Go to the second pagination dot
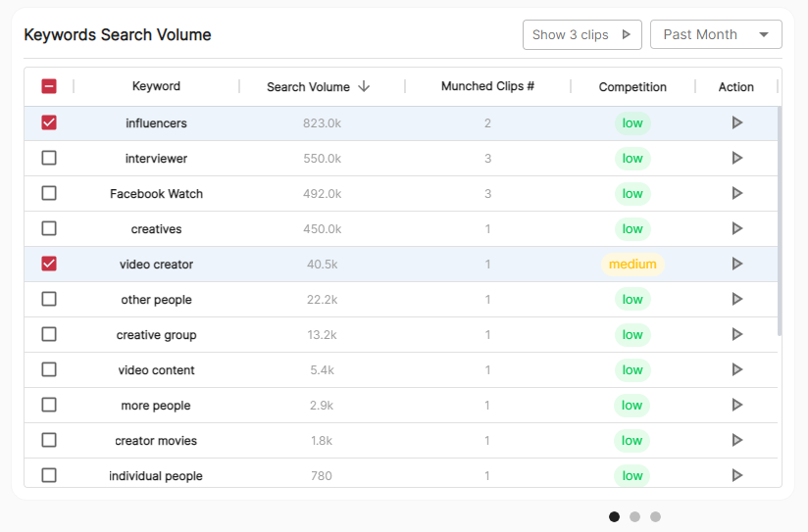808x532 pixels. (634, 516)
